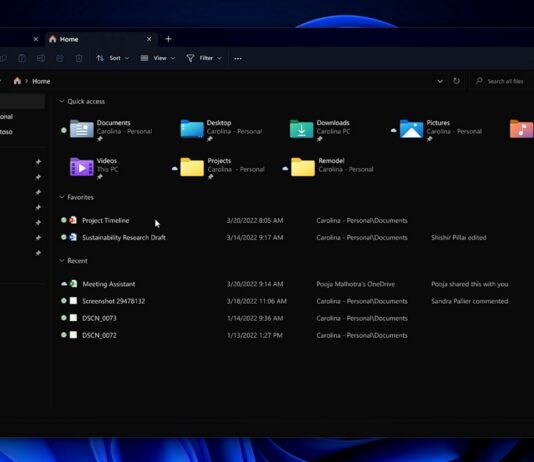Open the Downloads folder
Viewport: 534px width, 462px height.
[320, 130]
